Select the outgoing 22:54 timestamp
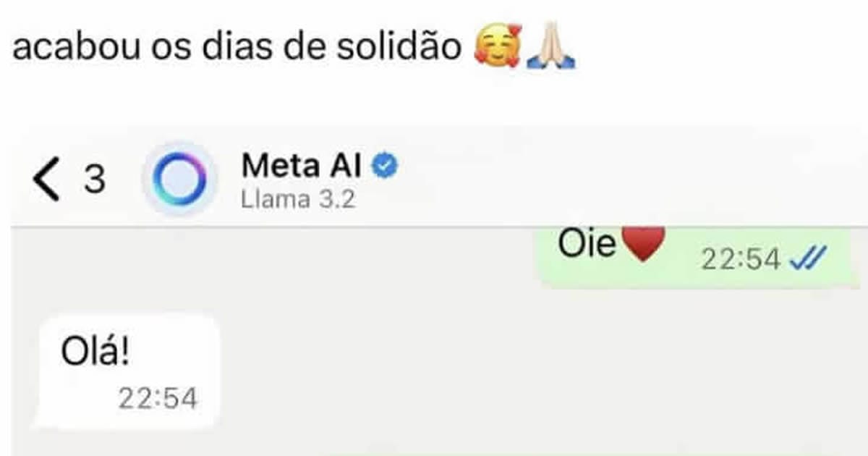 point(741,259)
